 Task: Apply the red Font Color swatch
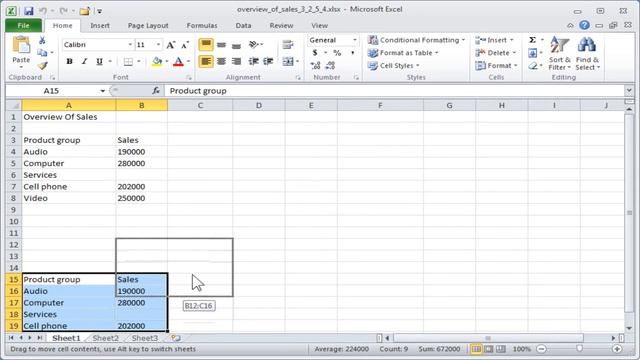click(x=178, y=62)
